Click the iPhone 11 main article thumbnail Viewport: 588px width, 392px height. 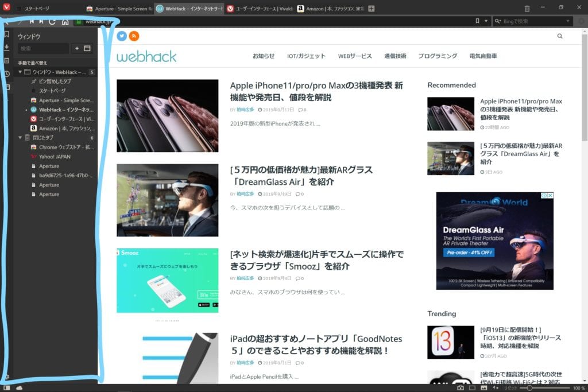tap(167, 115)
